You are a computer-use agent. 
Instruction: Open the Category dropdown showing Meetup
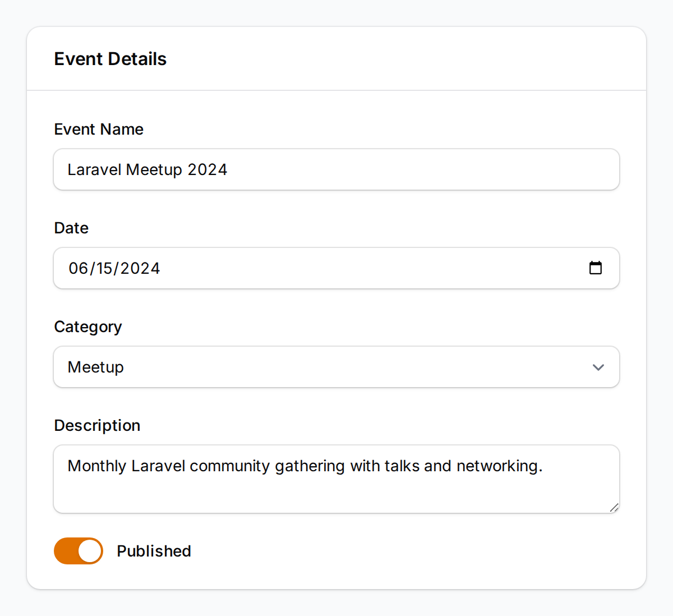pyautogui.click(x=336, y=367)
